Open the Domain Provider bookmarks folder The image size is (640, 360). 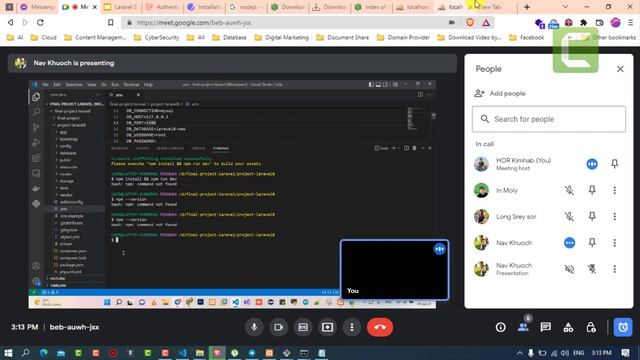pyautogui.click(x=403, y=38)
